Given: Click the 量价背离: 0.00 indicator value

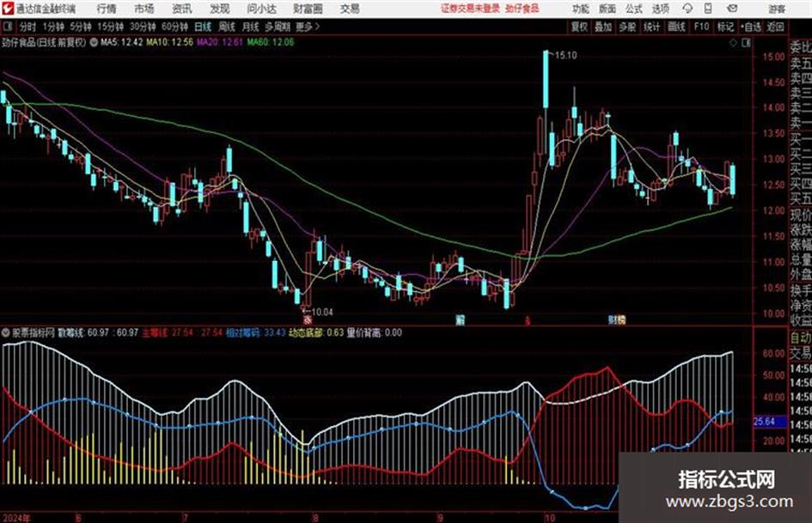Looking at the screenshot, I should tap(374, 332).
